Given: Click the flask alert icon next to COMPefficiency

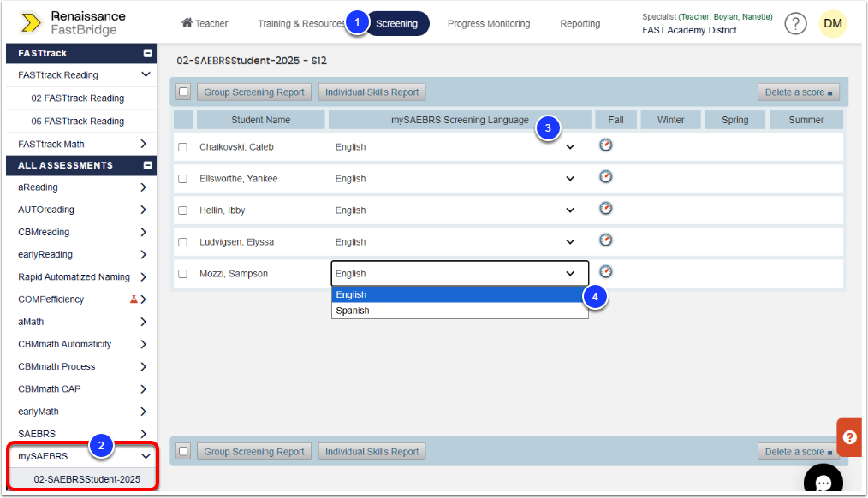Looking at the screenshot, I should (x=133, y=299).
